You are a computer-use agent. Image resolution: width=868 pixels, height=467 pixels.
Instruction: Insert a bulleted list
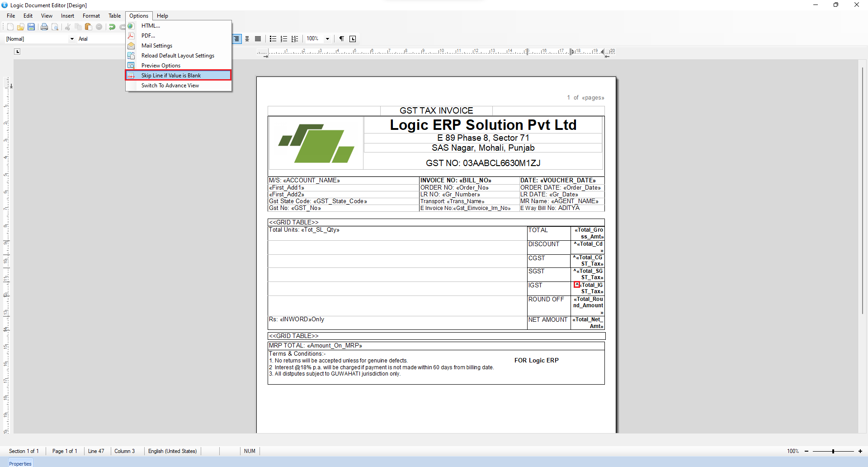(x=273, y=39)
